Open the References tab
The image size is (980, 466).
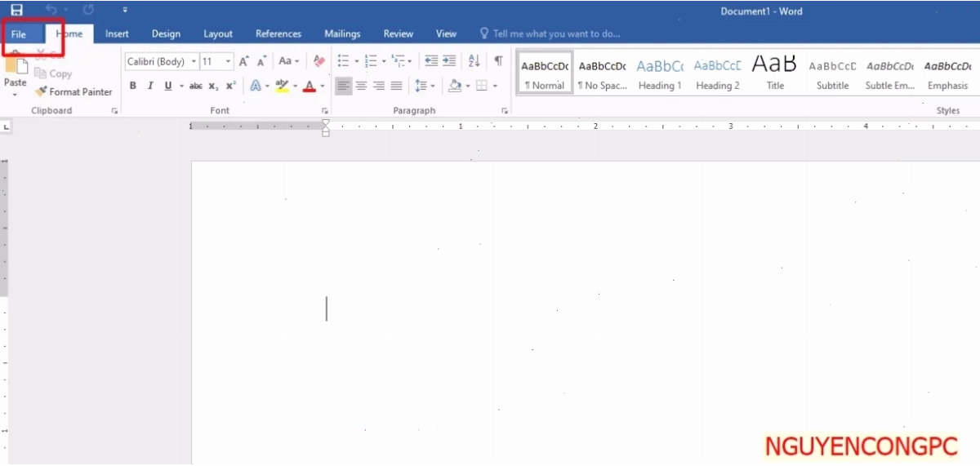[x=278, y=34]
